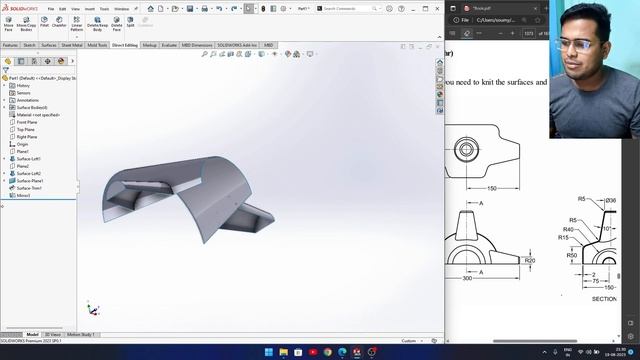Click the PDF page number field
640x360 pixels.
[529, 33]
